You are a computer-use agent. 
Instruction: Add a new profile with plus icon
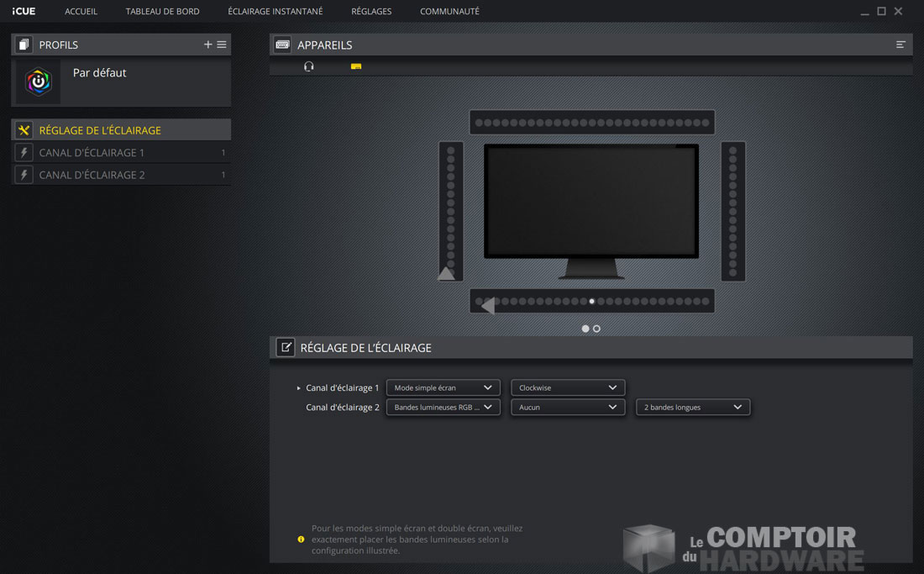[x=207, y=45]
